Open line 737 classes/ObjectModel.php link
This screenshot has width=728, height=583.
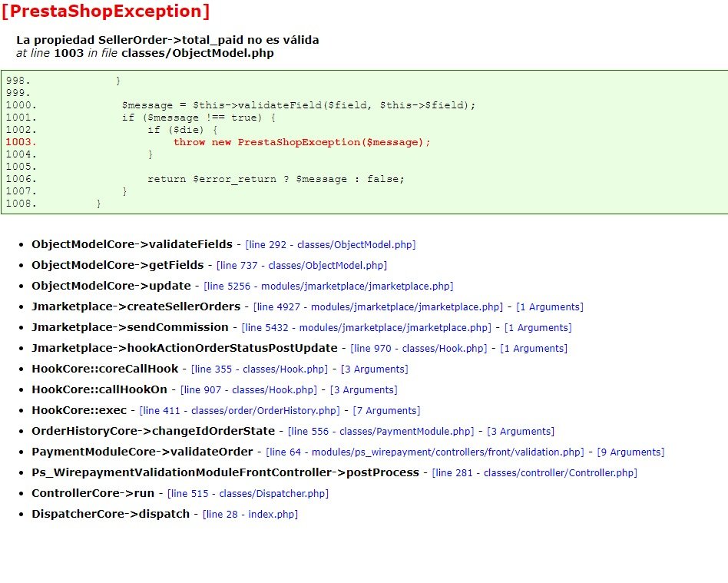pyautogui.click(x=301, y=265)
